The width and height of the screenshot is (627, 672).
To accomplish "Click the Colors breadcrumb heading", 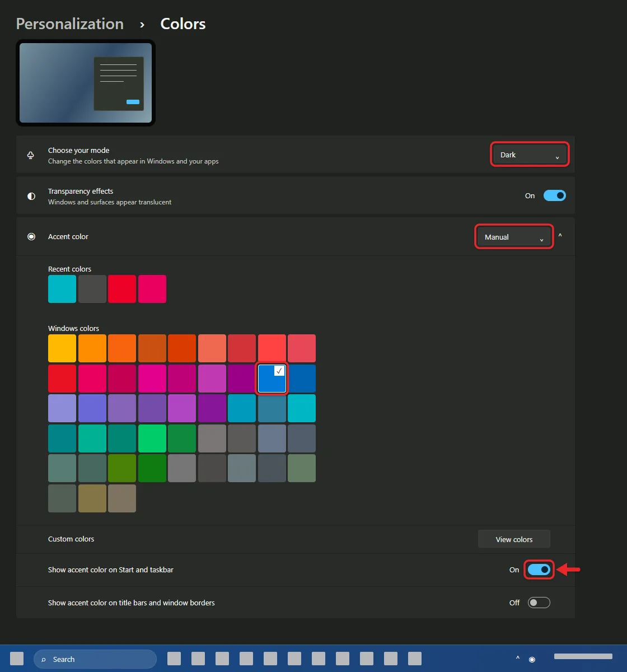I will [183, 24].
